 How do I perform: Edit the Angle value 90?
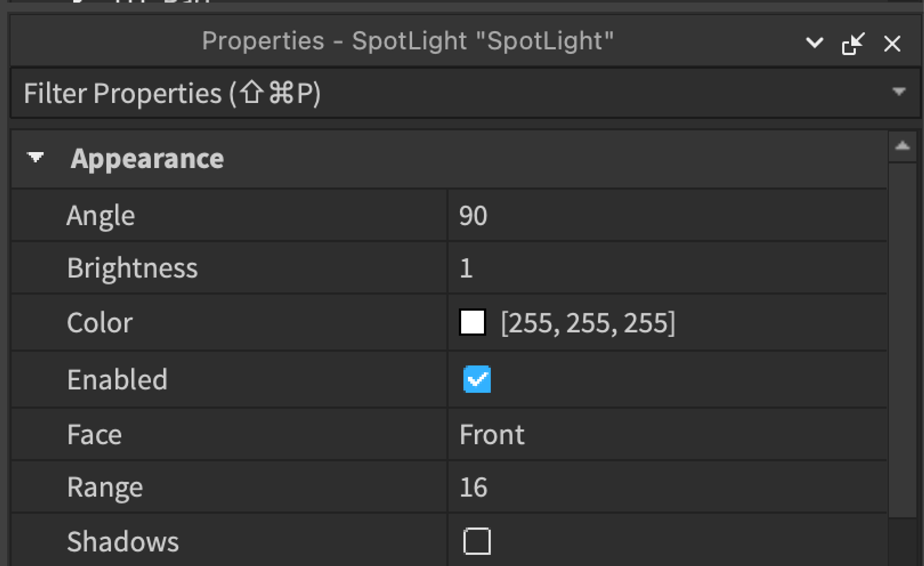667,216
